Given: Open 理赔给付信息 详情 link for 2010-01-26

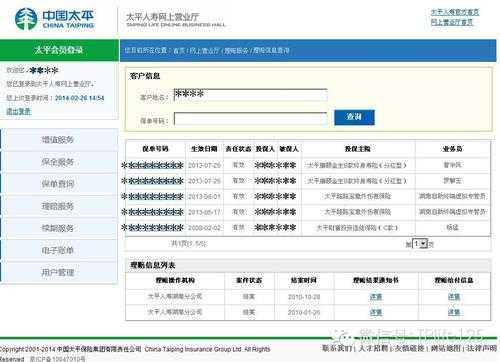Looking at the screenshot, I should [x=454, y=312].
